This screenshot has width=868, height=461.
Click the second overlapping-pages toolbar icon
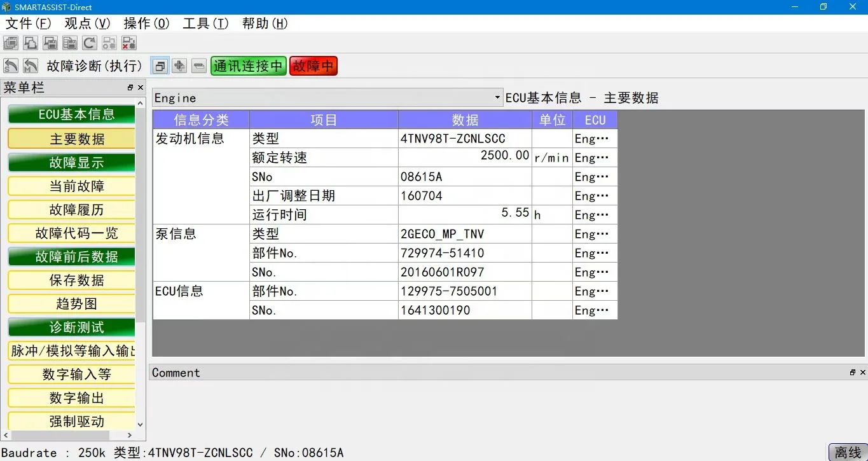pos(31,43)
